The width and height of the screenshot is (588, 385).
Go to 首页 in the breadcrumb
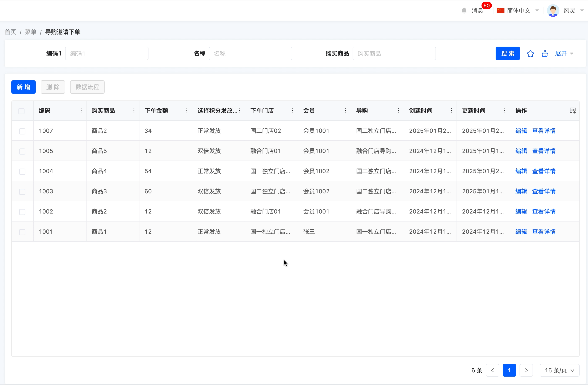coord(10,32)
